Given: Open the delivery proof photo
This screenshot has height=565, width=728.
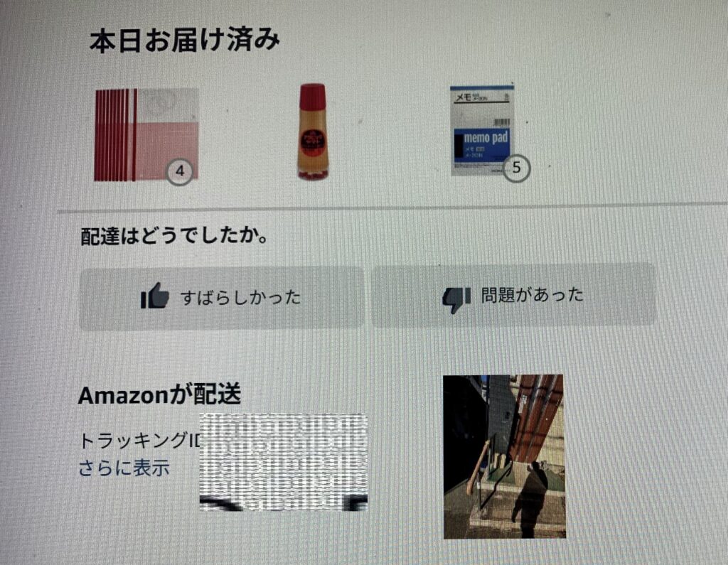Looking at the screenshot, I should (x=504, y=456).
